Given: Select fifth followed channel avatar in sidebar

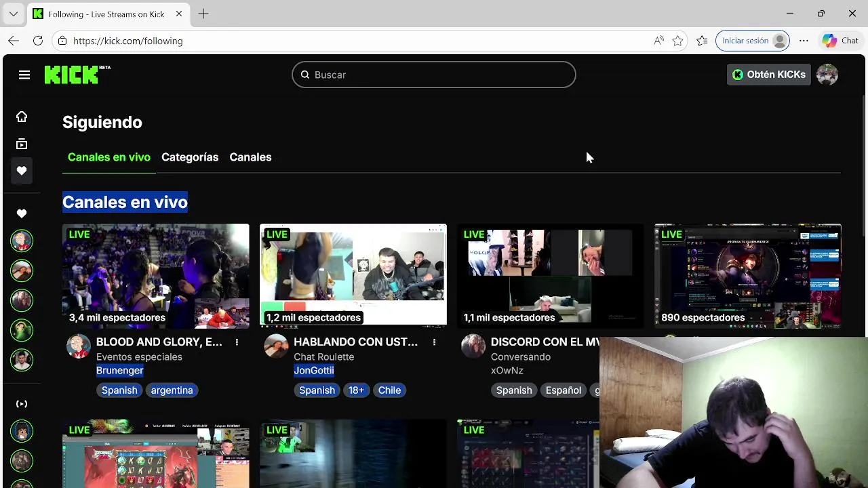Looking at the screenshot, I should coord(22,360).
